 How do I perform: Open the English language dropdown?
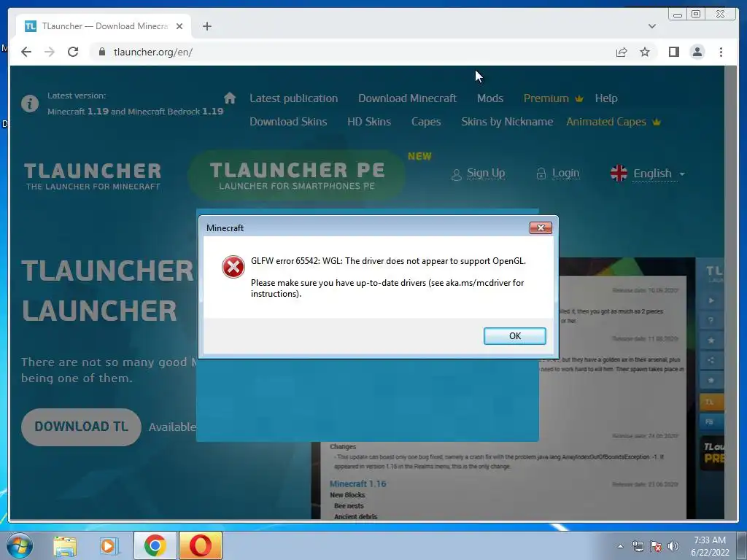point(659,174)
